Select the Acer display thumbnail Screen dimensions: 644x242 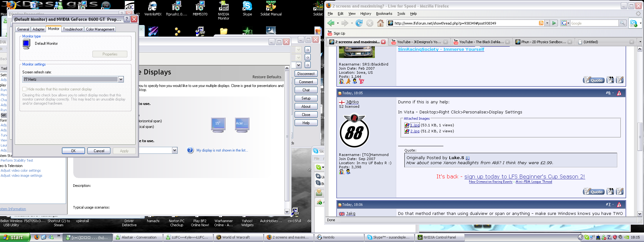pyautogui.click(x=242, y=125)
